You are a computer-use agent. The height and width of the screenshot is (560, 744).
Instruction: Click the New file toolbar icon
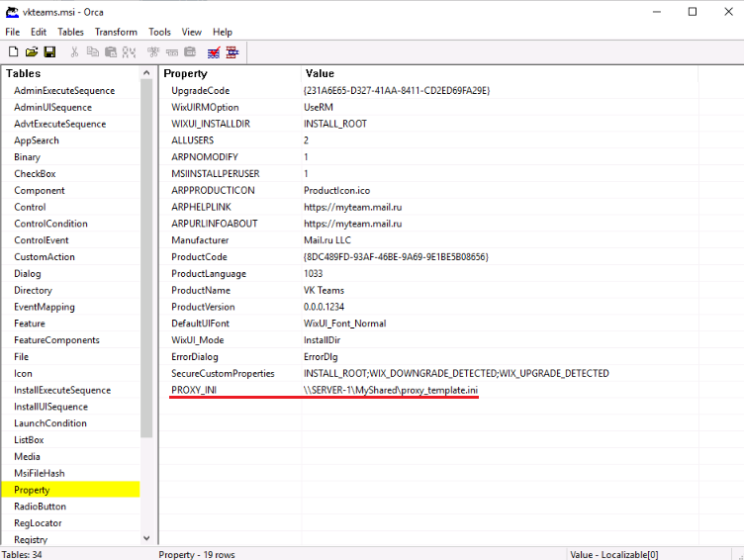(13, 51)
